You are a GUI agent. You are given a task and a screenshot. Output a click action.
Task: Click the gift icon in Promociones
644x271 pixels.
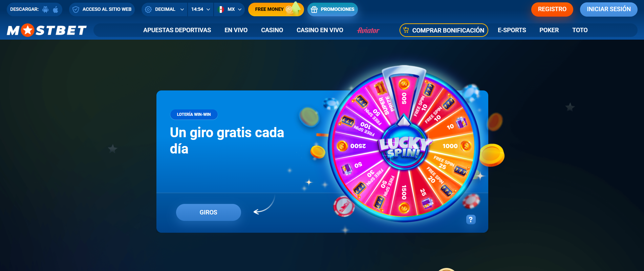point(314,9)
